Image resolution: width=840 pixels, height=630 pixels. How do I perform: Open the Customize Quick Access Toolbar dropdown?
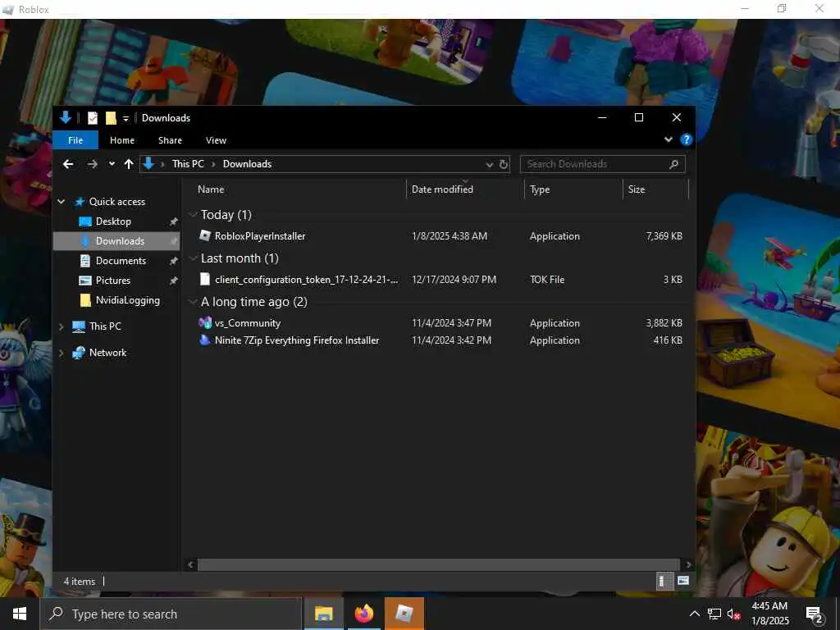[126, 118]
